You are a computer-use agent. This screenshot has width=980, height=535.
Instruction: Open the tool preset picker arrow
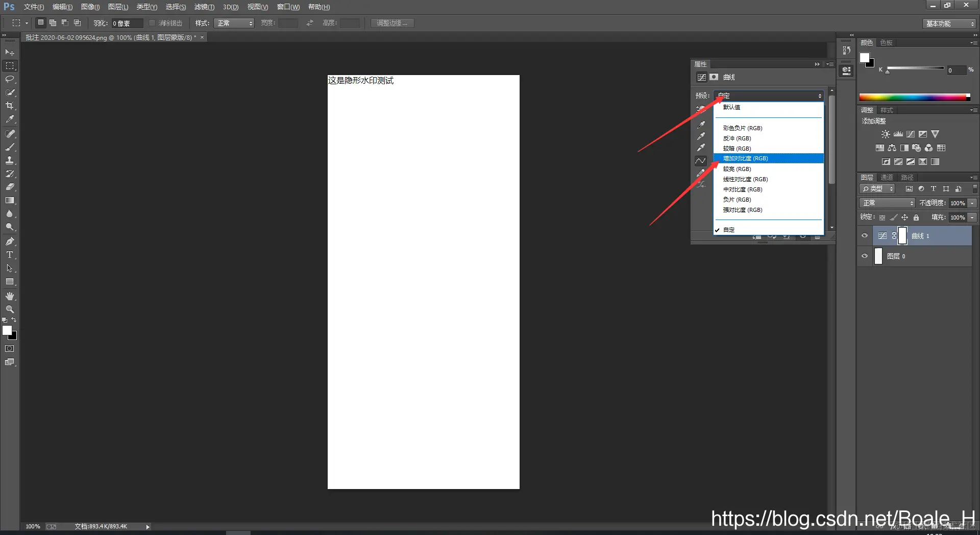click(x=27, y=23)
